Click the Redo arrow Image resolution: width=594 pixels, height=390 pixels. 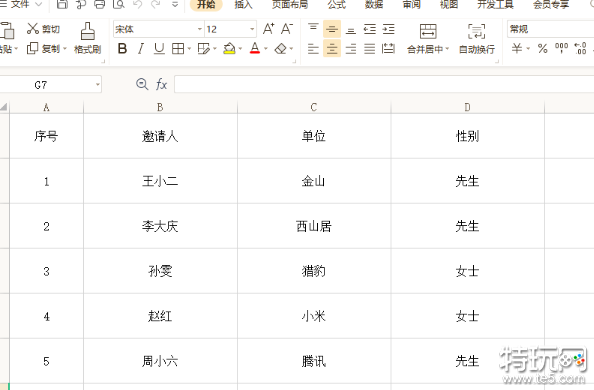tap(155, 4)
